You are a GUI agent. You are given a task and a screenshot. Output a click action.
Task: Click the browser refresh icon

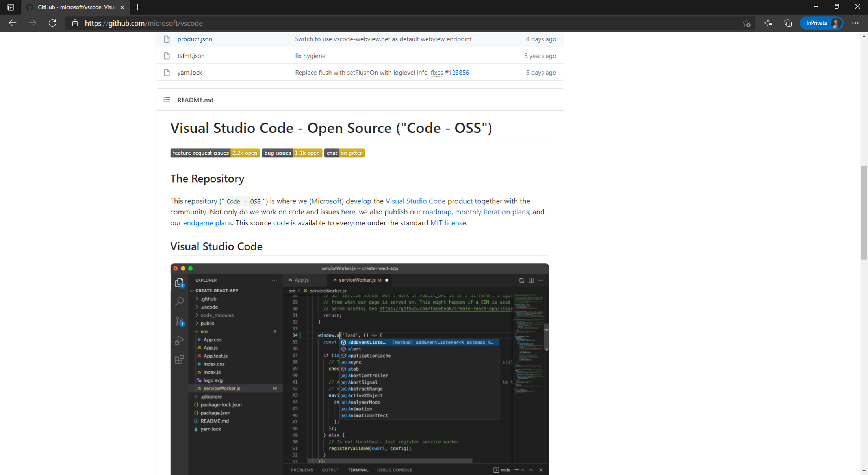[x=52, y=23]
